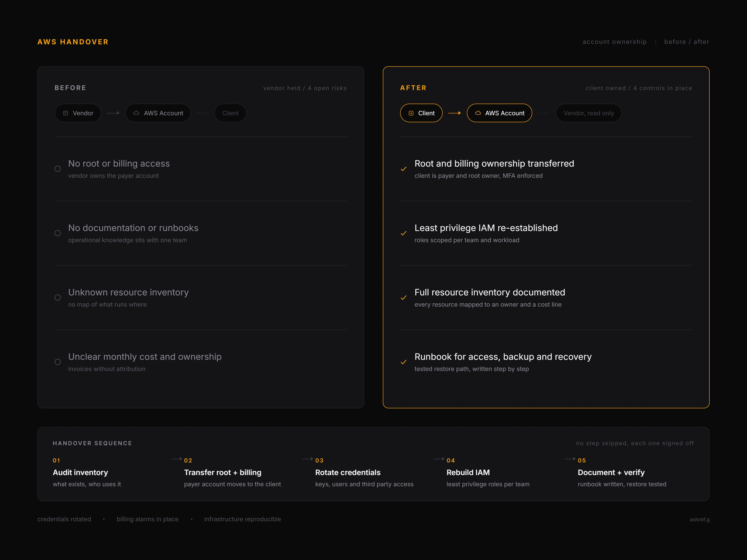Click the 'Rebuild IAM' step title
Screen dimensions: 747x560
(468, 472)
